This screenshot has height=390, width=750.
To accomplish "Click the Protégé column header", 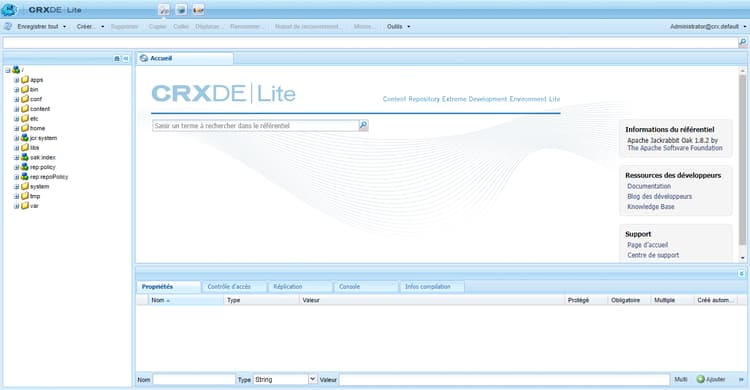I will click(x=586, y=300).
